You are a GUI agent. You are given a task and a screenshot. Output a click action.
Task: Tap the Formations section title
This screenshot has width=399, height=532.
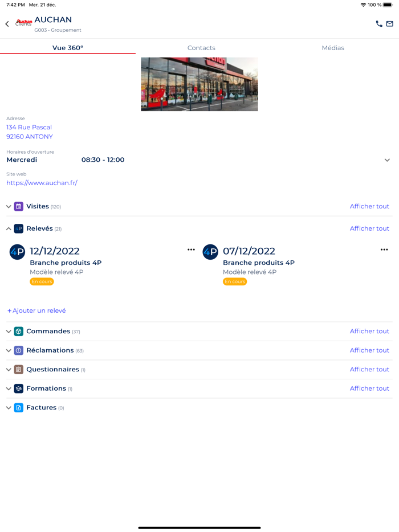click(46, 388)
